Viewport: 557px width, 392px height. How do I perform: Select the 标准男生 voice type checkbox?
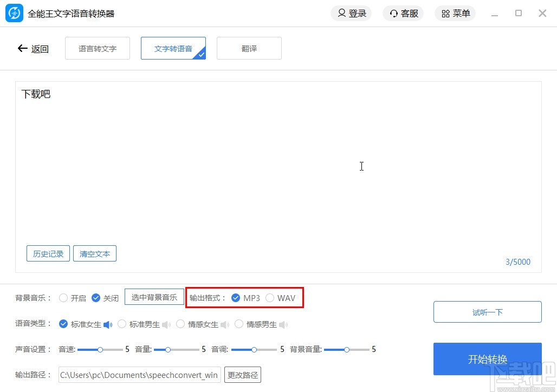click(122, 323)
